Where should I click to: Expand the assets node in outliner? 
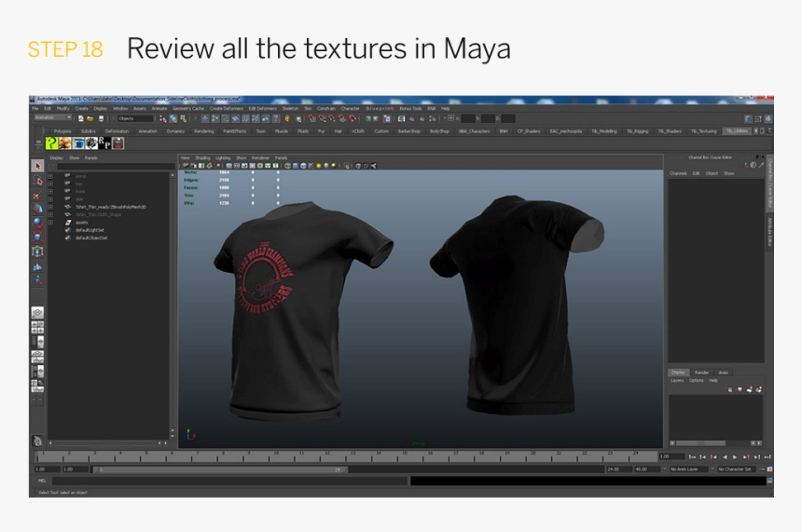click(x=52, y=223)
